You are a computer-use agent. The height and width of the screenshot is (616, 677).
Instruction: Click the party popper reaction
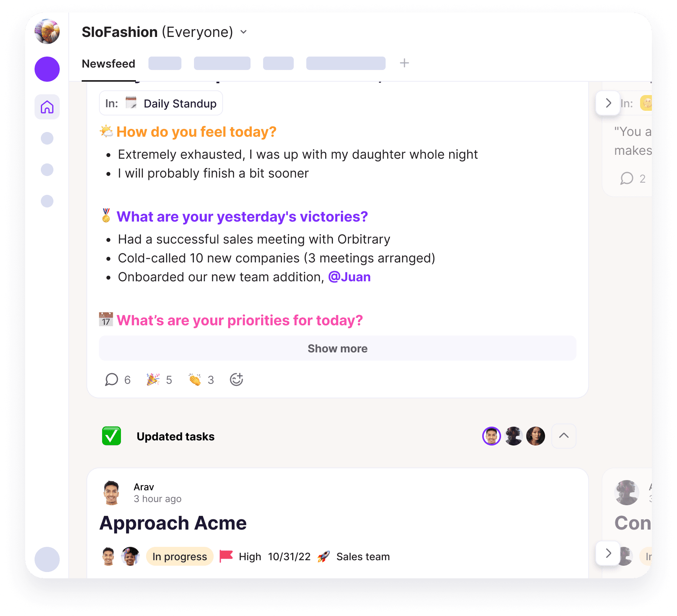click(153, 379)
